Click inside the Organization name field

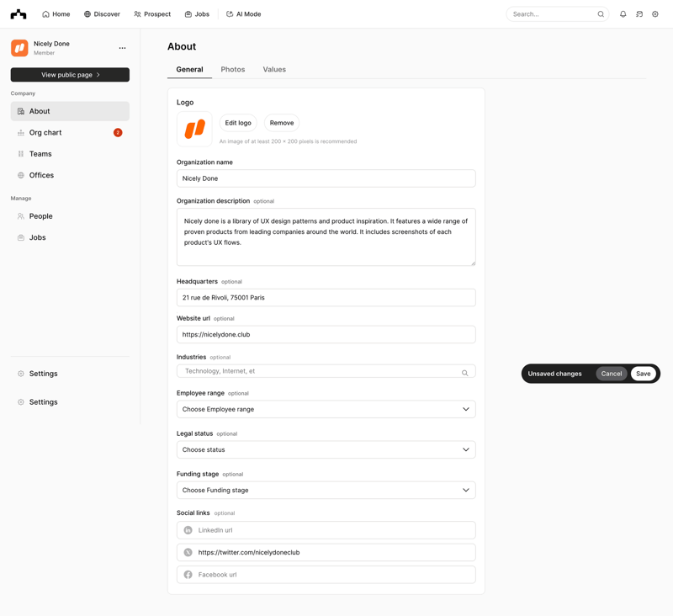click(326, 178)
